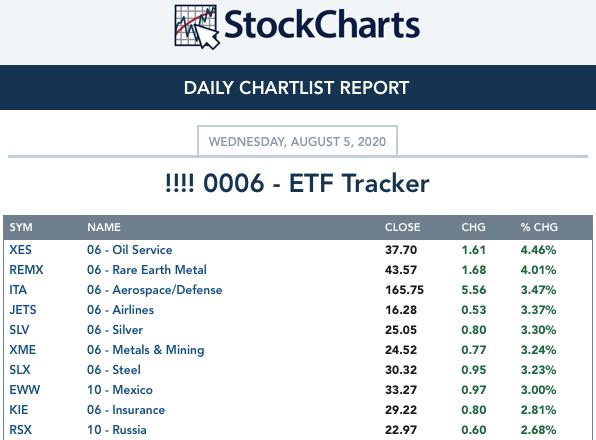Click the SLX ticker symbol
Screen dimensions: 596x440
click(20, 370)
